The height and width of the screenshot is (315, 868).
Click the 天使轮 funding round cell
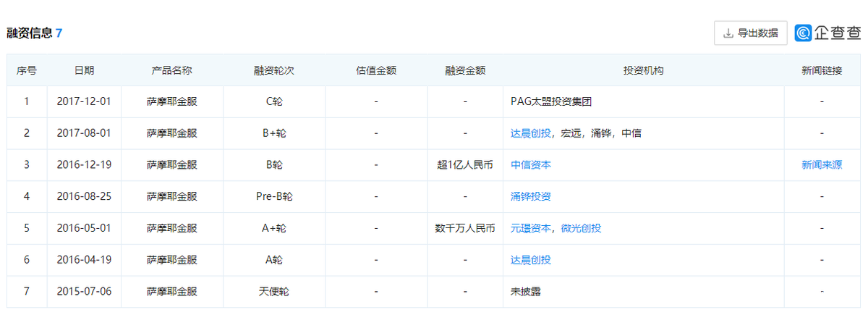tap(274, 292)
